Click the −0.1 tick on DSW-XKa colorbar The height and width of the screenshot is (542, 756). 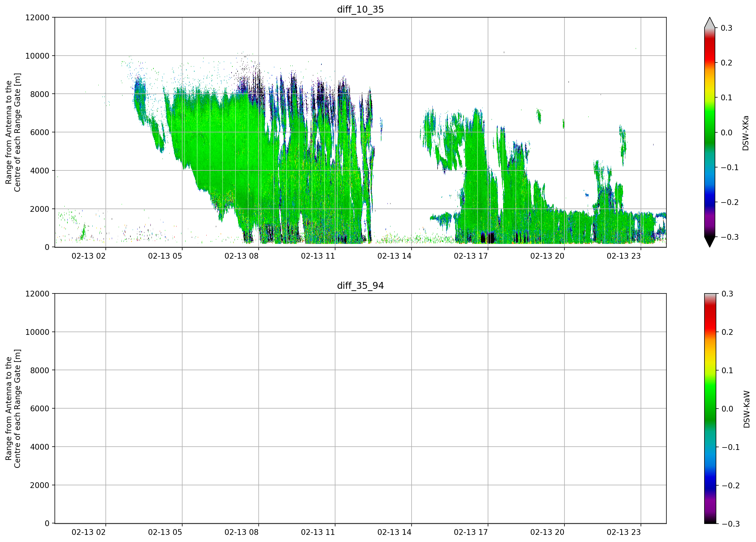pos(730,167)
